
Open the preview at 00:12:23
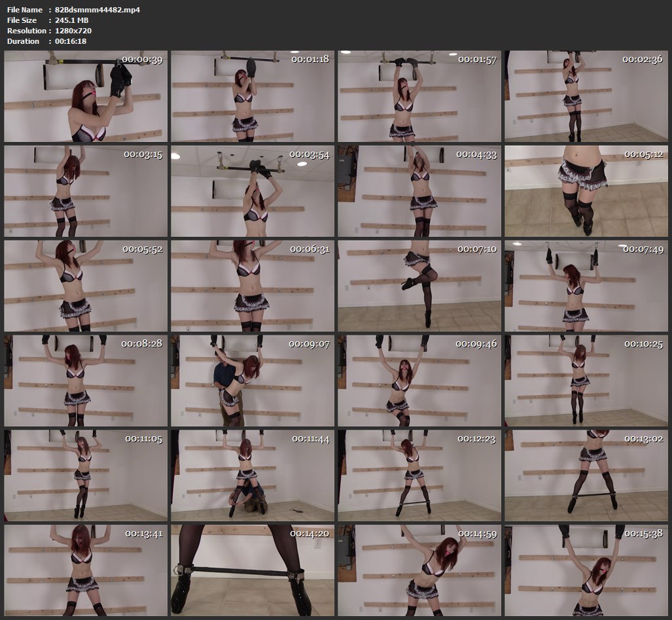click(x=419, y=475)
